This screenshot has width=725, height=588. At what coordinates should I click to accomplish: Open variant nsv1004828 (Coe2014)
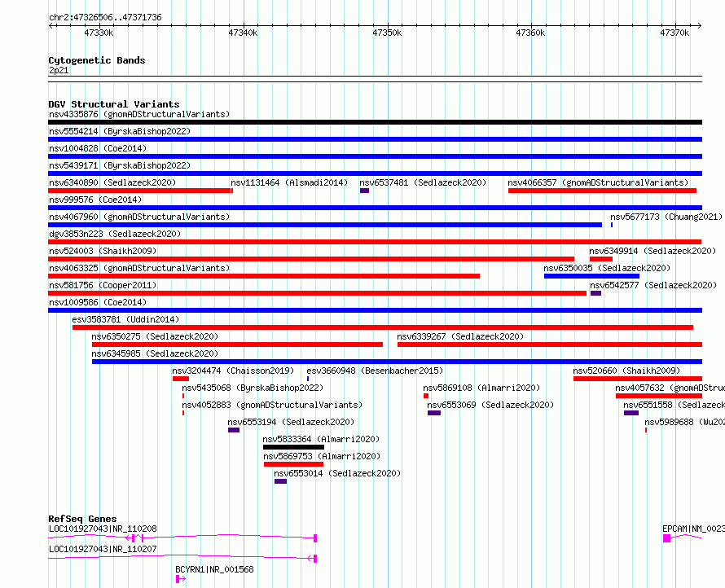[x=375, y=156]
